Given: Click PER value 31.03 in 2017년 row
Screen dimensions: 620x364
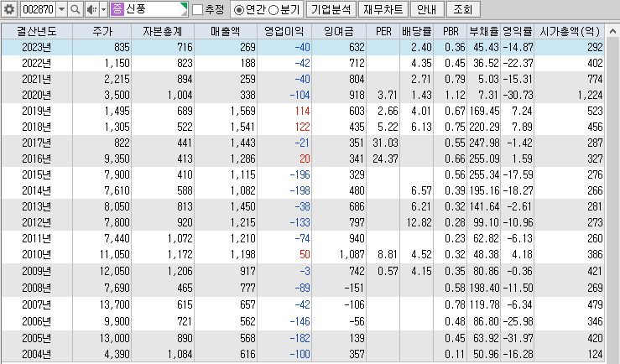Looking at the screenshot, I should (x=385, y=143).
